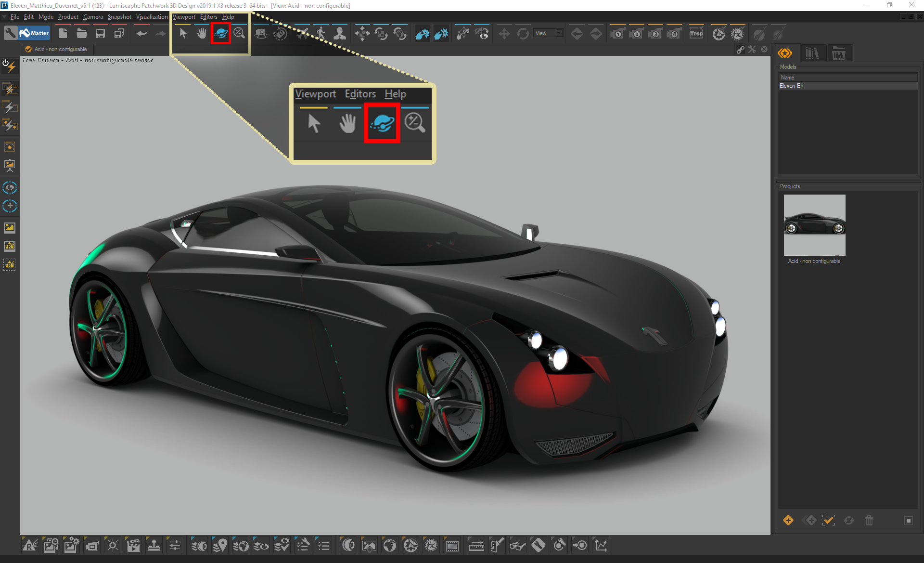Toggle the Trsp transparency option

[696, 33]
